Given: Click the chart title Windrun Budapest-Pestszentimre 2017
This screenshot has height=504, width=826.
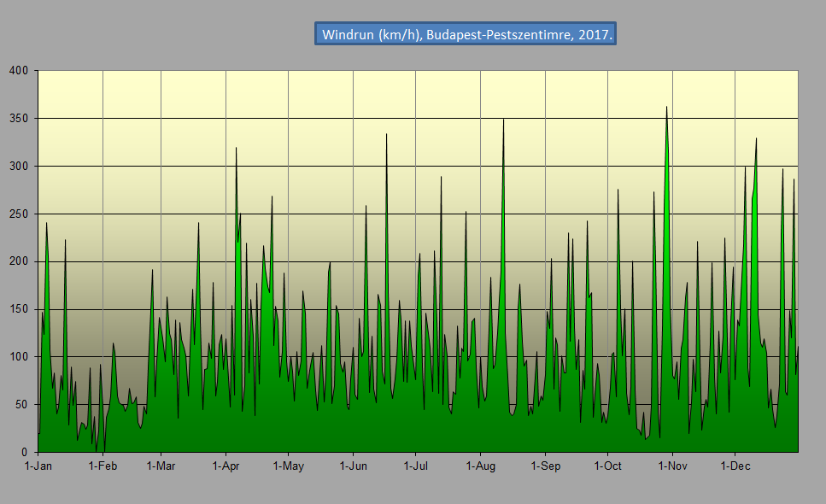Looking at the screenshot, I should [x=465, y=35].
